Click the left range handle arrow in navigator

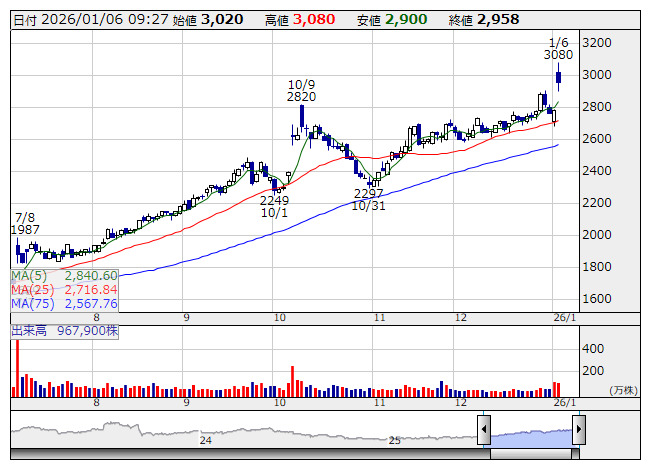tap(484, 431)
